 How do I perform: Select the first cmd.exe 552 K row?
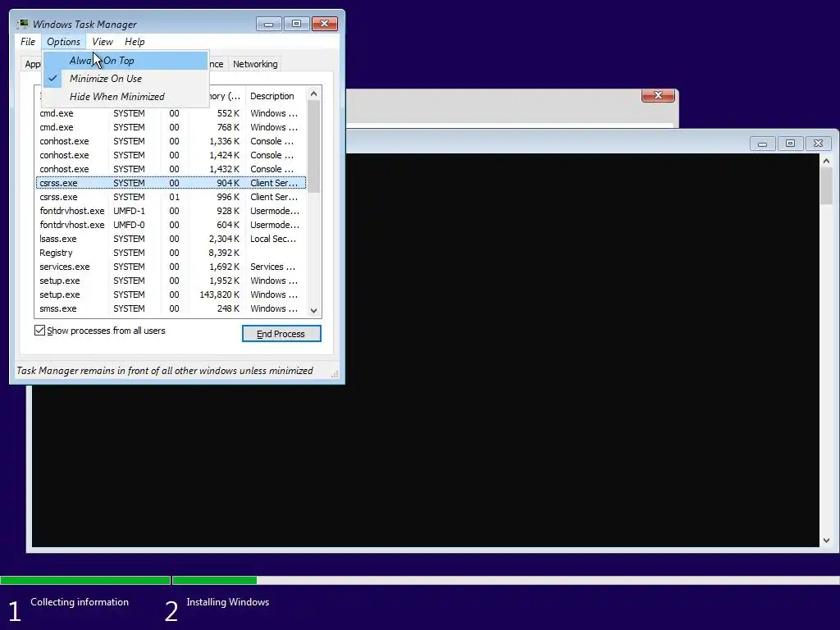click(x=171, y=113)
